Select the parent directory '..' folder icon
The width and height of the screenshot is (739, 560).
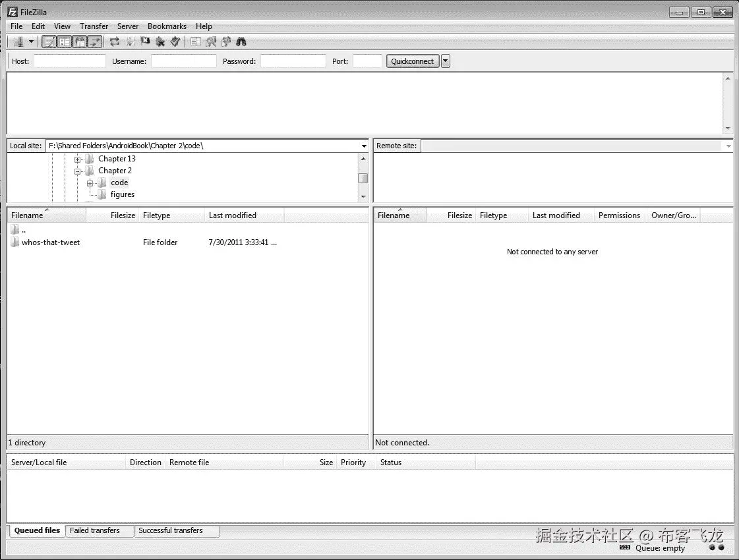(x=15, y=229)
